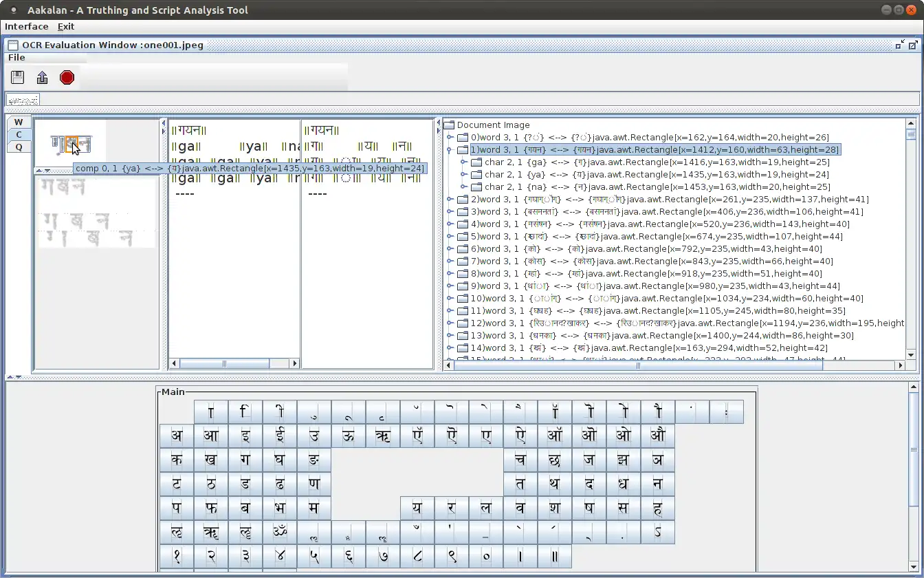Maximize the OCR Evaluation internal window

[913, 45]
